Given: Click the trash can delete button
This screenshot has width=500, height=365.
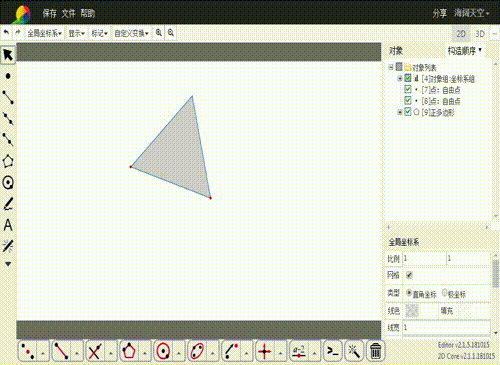Looking at the screenshot, I should (x=375, y=351).
